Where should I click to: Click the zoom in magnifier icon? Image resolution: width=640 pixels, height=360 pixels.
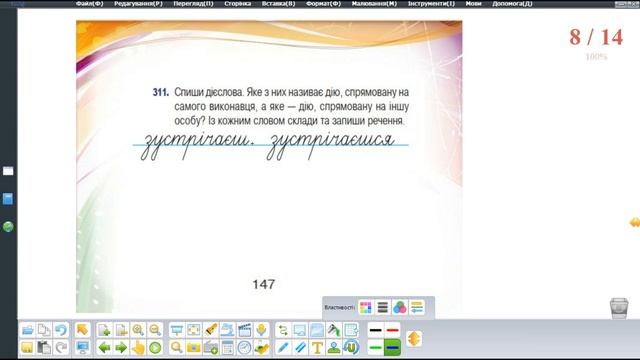[138, 330]
